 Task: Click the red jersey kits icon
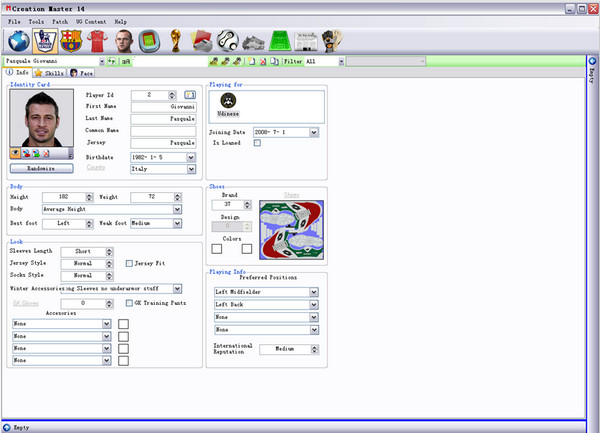pos(97,41)
